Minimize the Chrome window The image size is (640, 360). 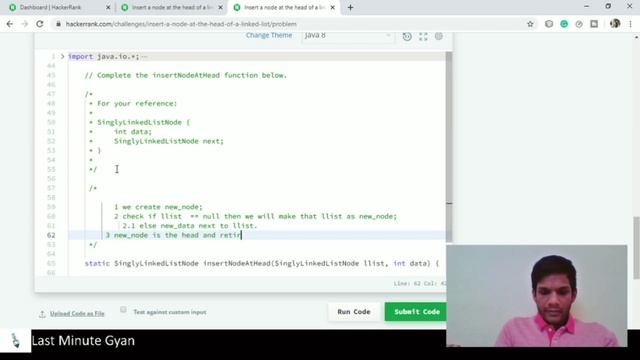[x=587, y=7]
